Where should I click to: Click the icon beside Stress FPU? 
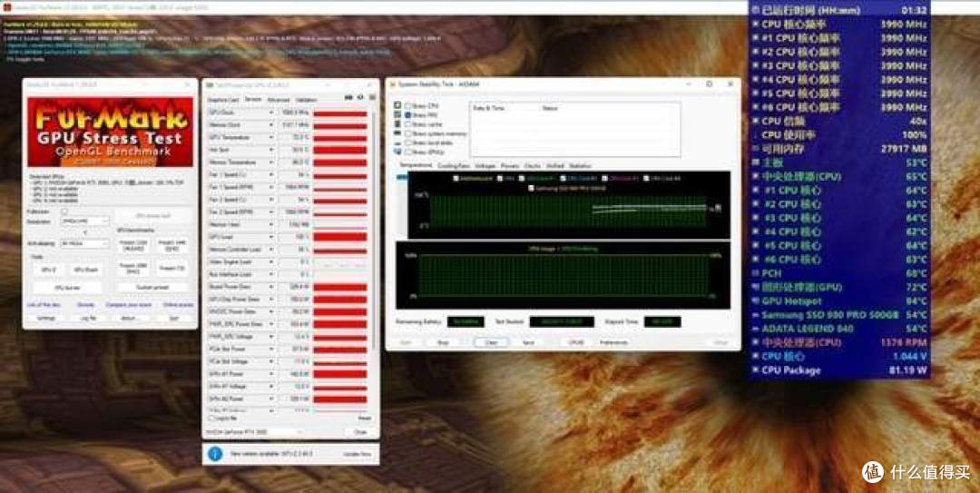click(x=397, y=115)
